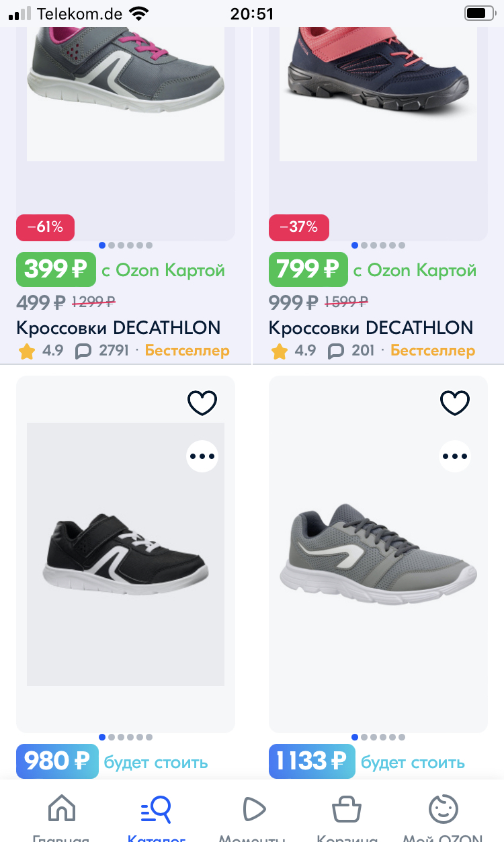Select the blue 980 ₽ price badge
504x842 pixels.
pos(57,761)
